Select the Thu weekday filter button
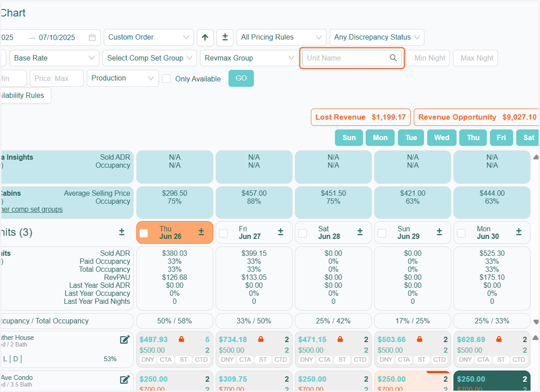 pos(473,138)
